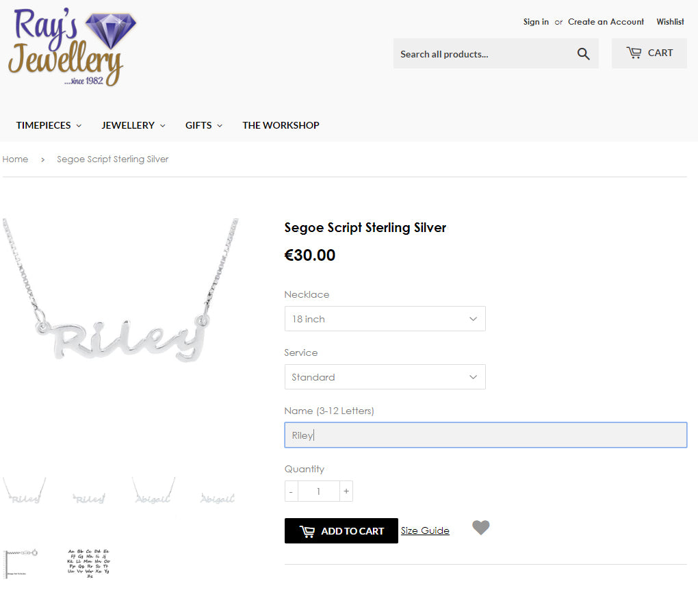Click ADD TO CART button

[341, 530]
